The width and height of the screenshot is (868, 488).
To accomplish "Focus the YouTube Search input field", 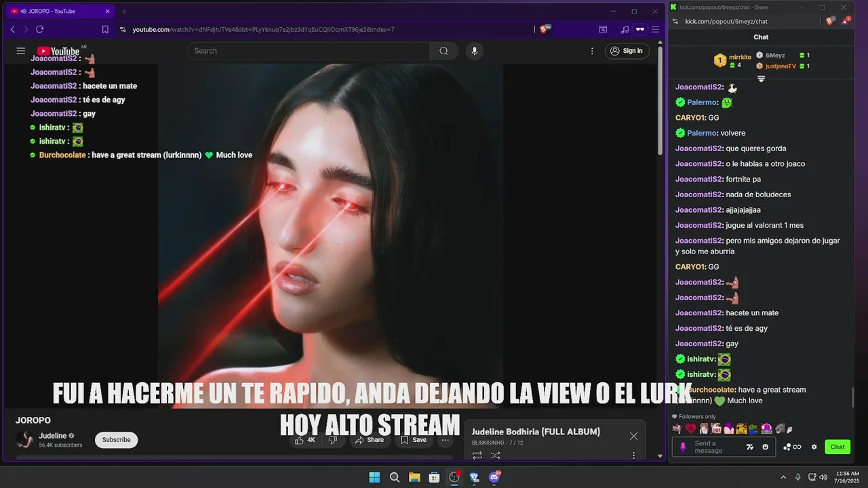I will point(309,51).
